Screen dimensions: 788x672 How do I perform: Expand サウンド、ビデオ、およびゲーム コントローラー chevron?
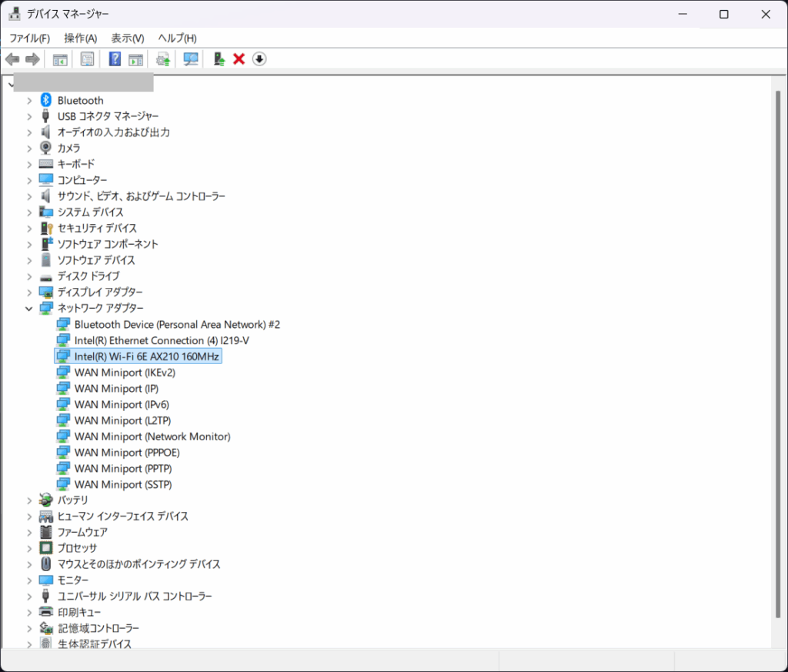coord(29,196)
